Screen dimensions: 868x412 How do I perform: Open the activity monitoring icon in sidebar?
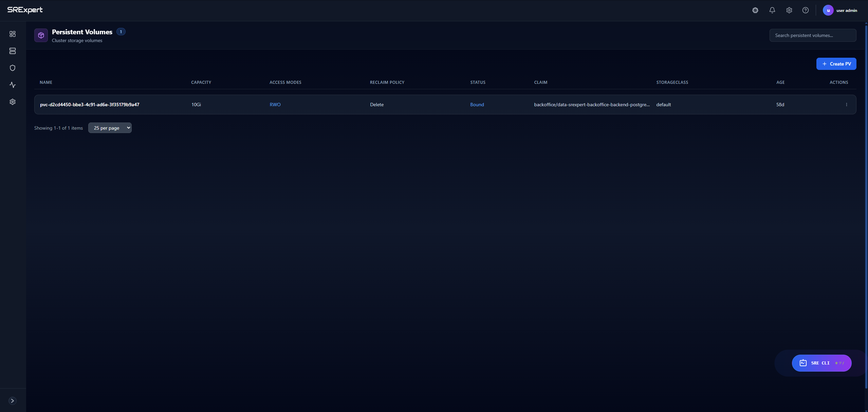pyautogui.click(x=13, y=85)
